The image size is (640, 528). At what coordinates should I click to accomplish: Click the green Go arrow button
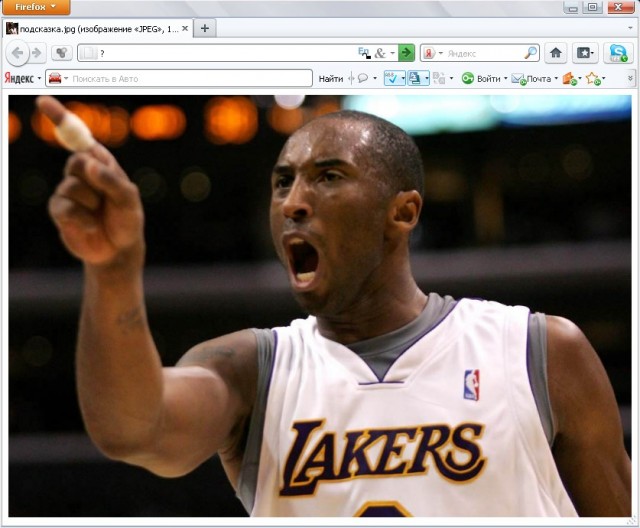407,53
